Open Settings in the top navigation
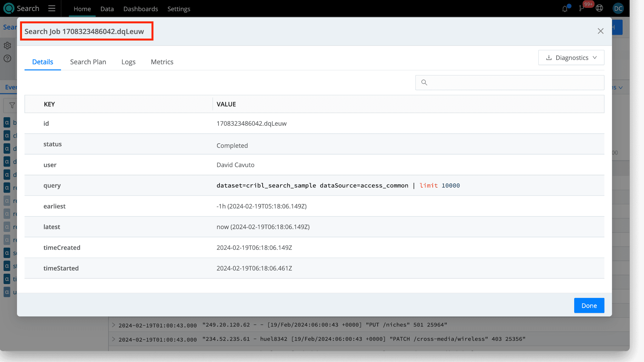This screenshot has width=644, height=362. coord(179,9)
